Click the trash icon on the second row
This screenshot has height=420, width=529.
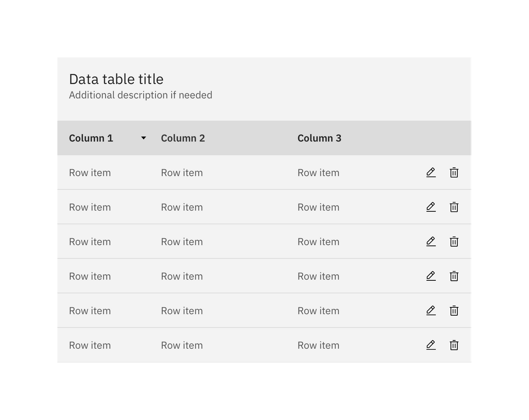(x=454, y=207)
